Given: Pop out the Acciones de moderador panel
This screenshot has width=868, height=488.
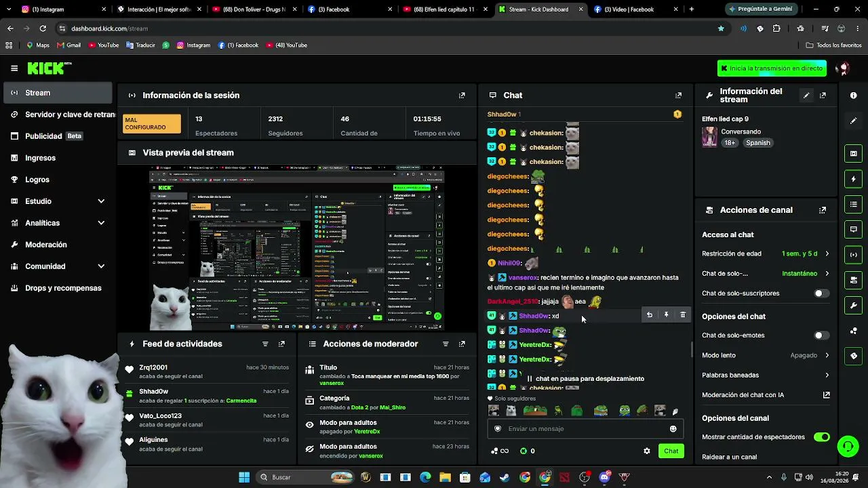Looking at the screenshot, I should 462,344.
